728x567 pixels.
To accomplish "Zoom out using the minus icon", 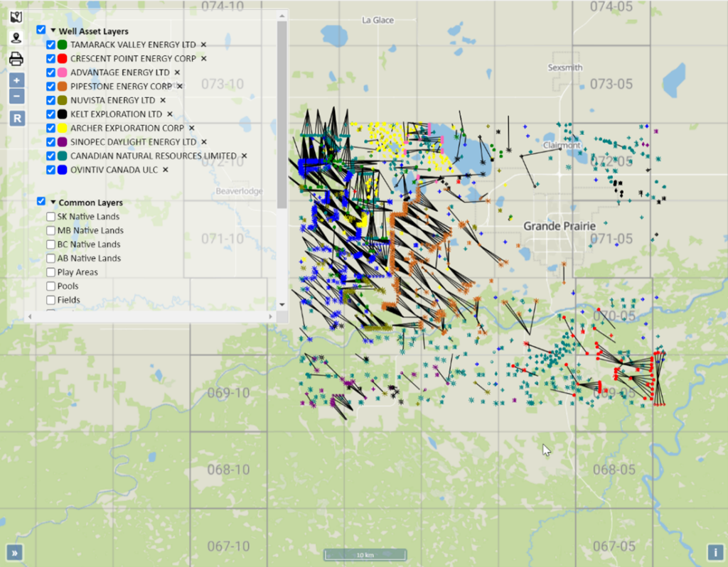I will (x=16, y=95).
